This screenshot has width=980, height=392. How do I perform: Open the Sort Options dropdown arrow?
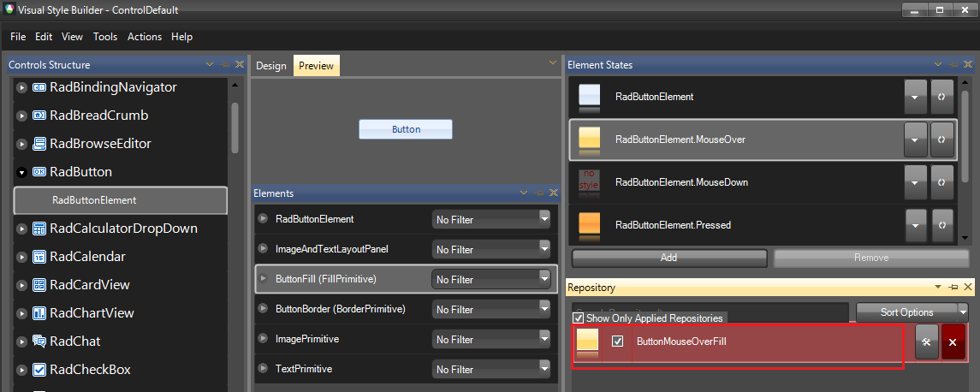tap(963, 312)
